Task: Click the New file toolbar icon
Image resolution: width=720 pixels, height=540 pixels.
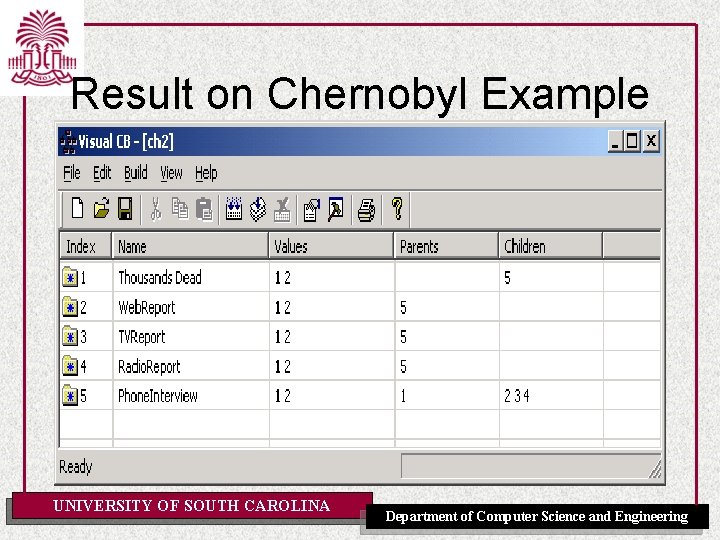Action: point(78,209)
